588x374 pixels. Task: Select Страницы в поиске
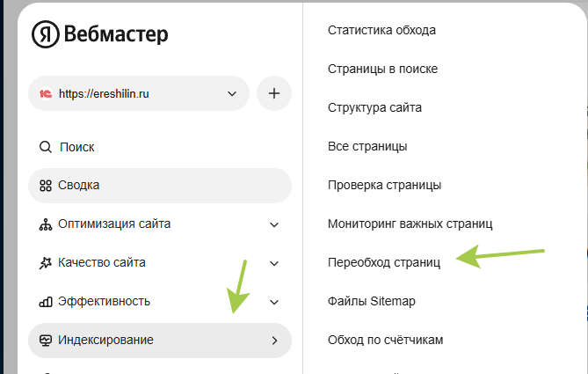(382, 69)
